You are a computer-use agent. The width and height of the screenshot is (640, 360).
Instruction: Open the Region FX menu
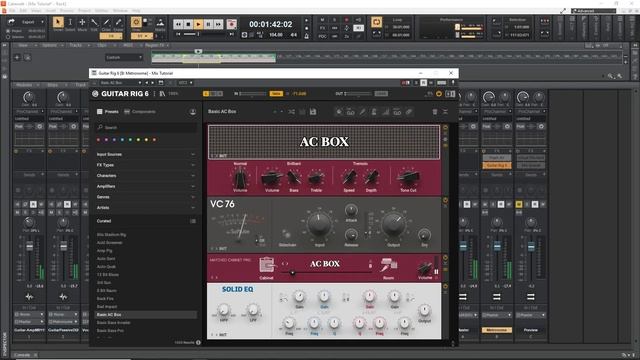point(154,45)
